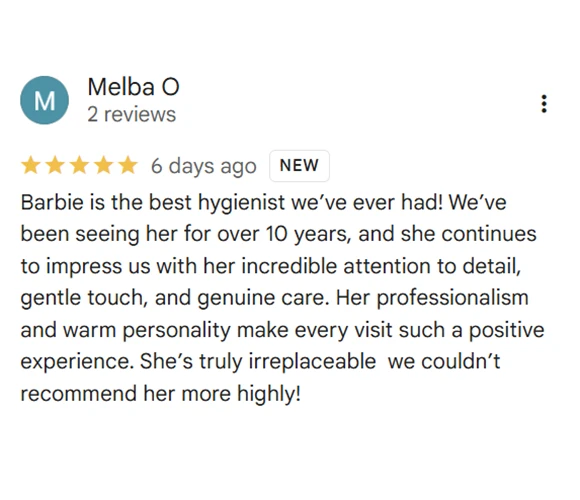
Task: Open the three-dot more options menu
Action: pyautogui.click(x=544, y=104)
